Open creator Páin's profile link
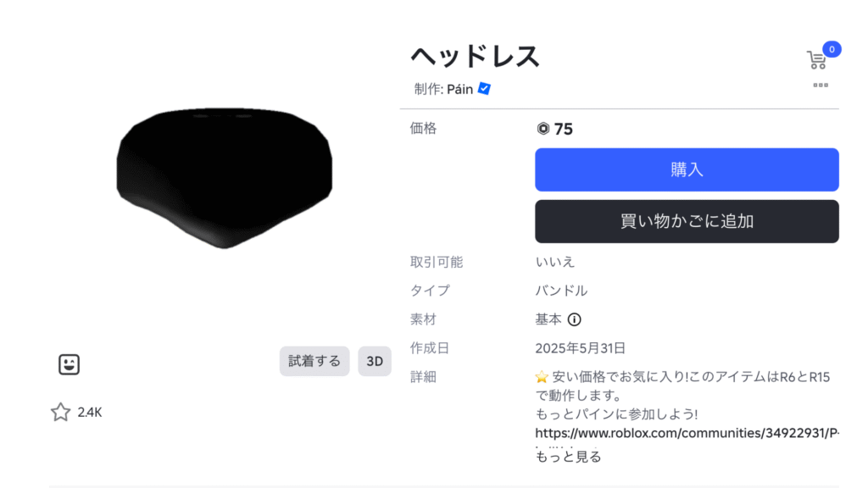The height and width of the screenshot is (488, 868). coord(459,89)
